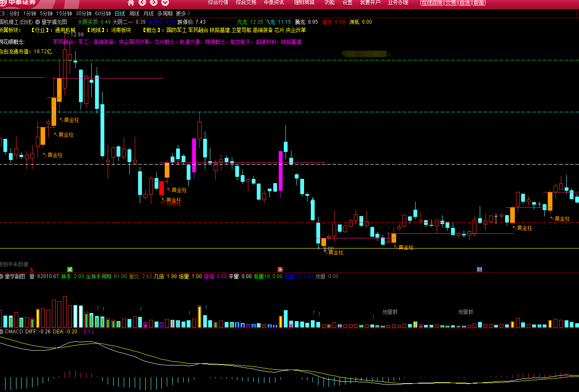Image resolution: width=579 pixels, height=392 pixels.
Task: Click the magenta 芯片概念 text
Action: pyautogui.click(x=164, y=42)
